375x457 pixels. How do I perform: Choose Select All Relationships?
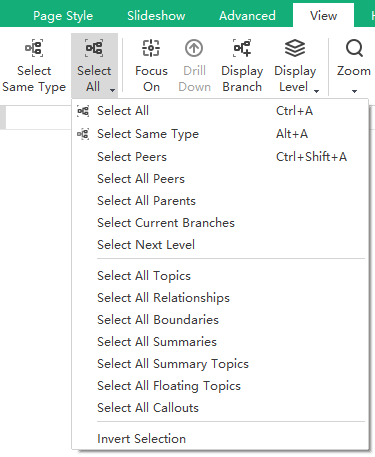click(x=220, y=298)
